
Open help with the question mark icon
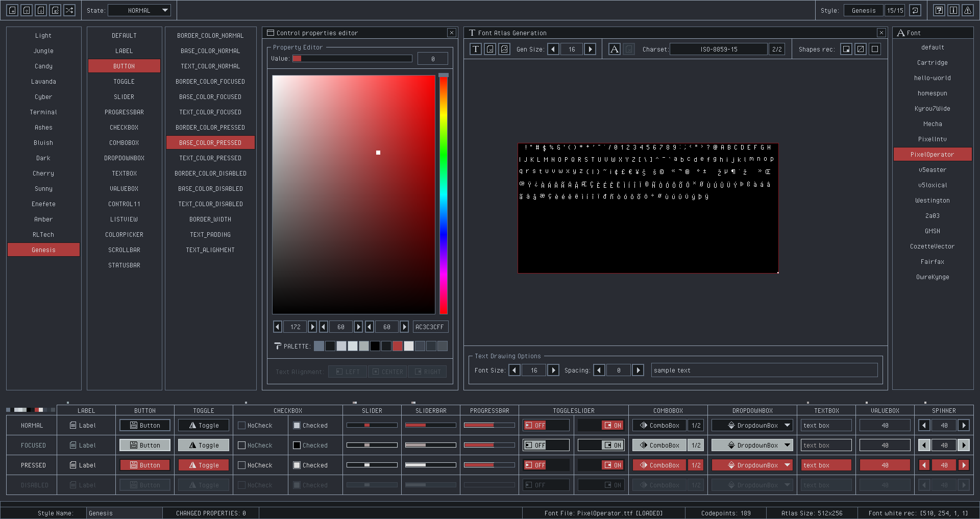coord(939,10)
